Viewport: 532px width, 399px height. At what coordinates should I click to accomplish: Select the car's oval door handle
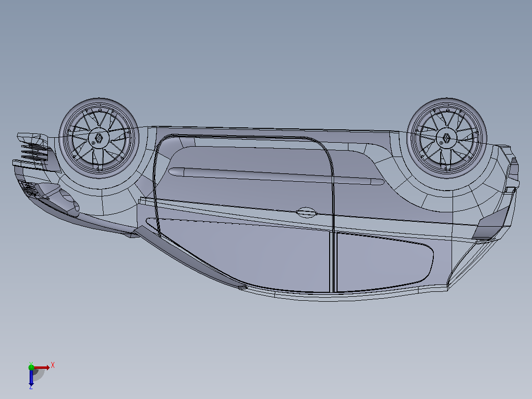[x=306, y=212]
